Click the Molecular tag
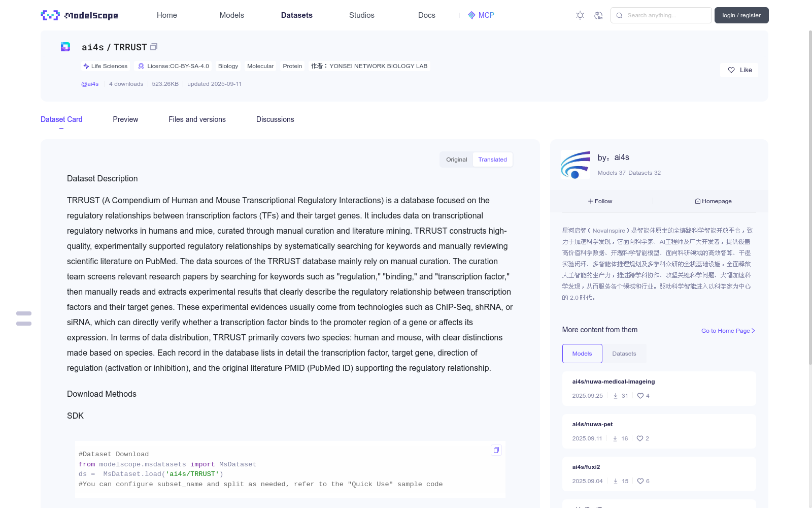 click(x=260, y=66)
